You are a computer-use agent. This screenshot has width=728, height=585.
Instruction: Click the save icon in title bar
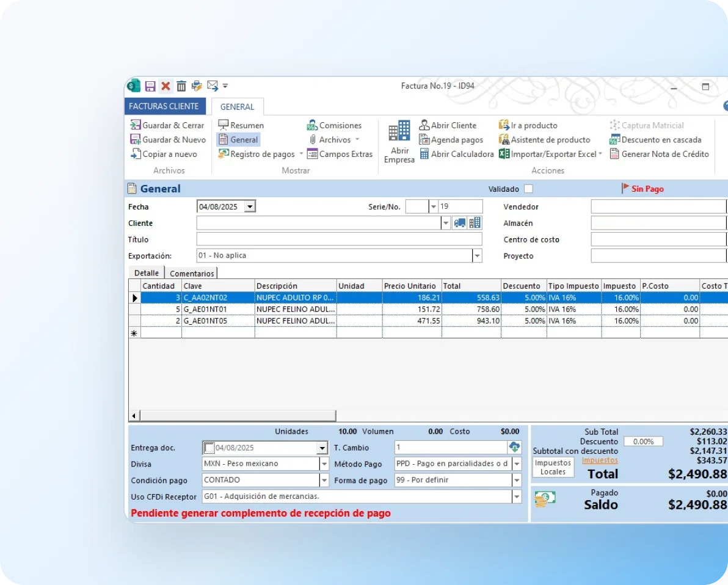pos(150,86)
